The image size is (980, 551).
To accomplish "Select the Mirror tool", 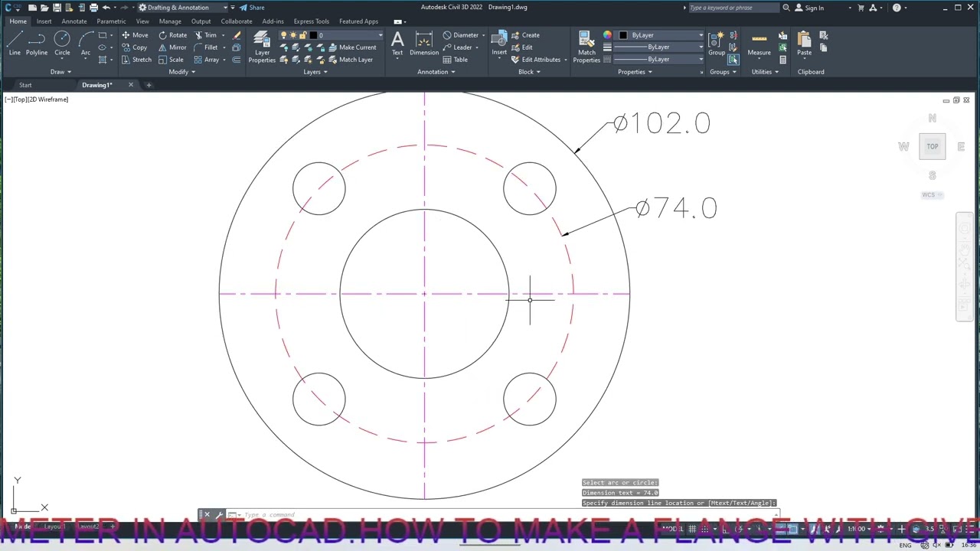I will (172, 47).
